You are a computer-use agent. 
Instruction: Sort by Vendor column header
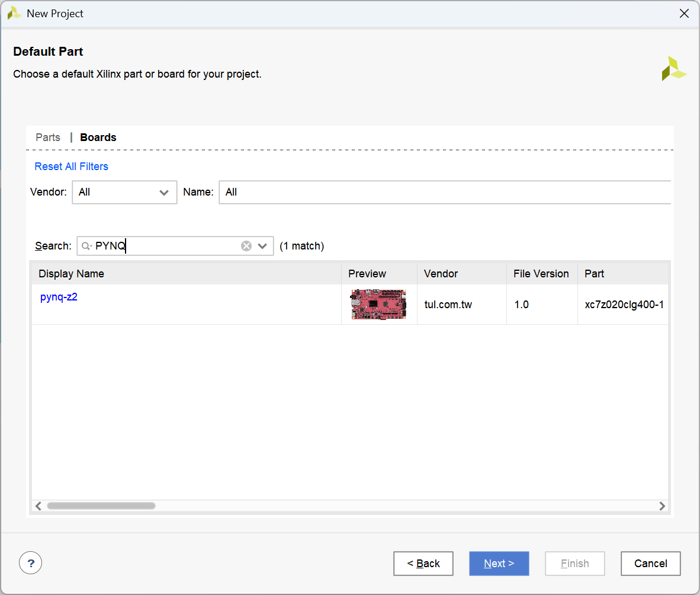pyautogui.click(x=461, y=273)
